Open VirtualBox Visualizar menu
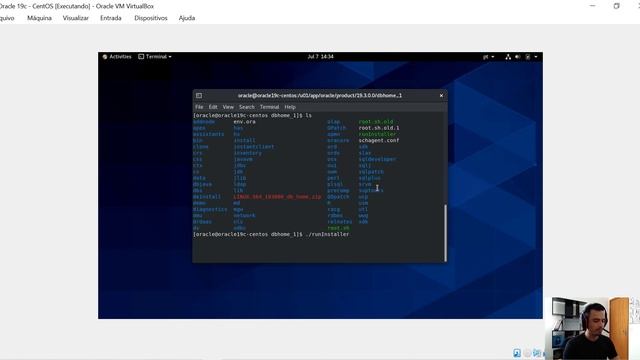 point(76,18)
